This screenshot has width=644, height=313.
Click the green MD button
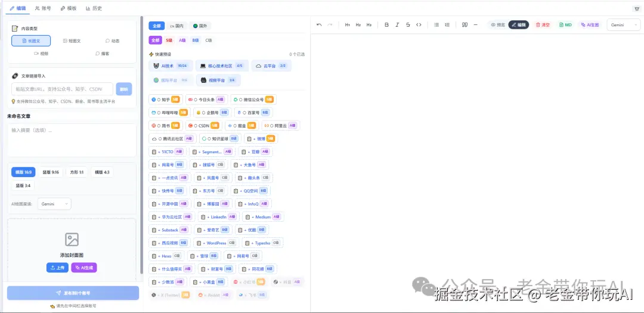565,24
